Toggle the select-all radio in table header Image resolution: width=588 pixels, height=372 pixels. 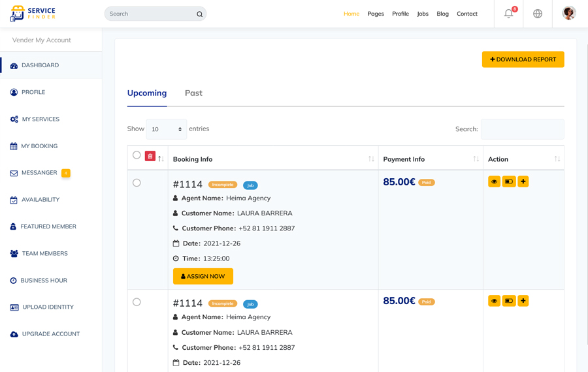(137, 155)
